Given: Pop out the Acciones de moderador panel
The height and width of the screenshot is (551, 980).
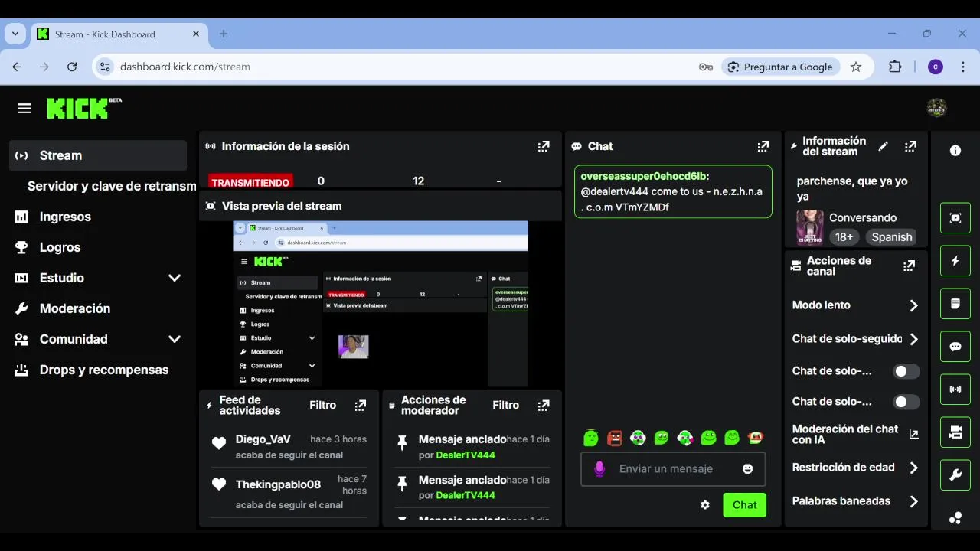Looking at the screenshot, I should (544, 406).
